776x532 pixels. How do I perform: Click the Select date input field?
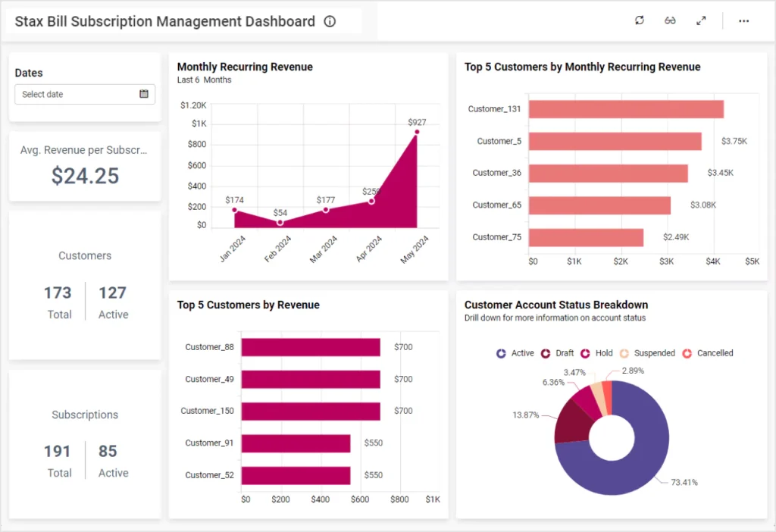click(x=76, y=94)
